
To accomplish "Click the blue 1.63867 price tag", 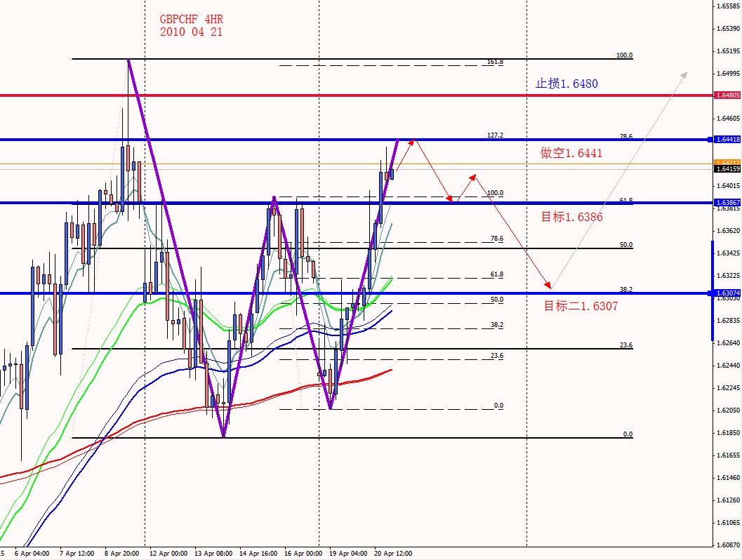I will (x=728, y=202).
